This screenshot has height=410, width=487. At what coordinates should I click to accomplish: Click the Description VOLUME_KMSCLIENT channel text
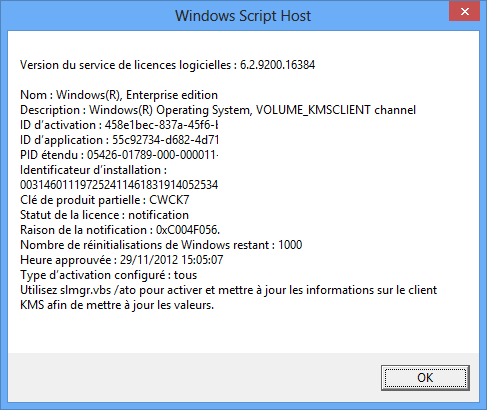(x=218, y=110)
